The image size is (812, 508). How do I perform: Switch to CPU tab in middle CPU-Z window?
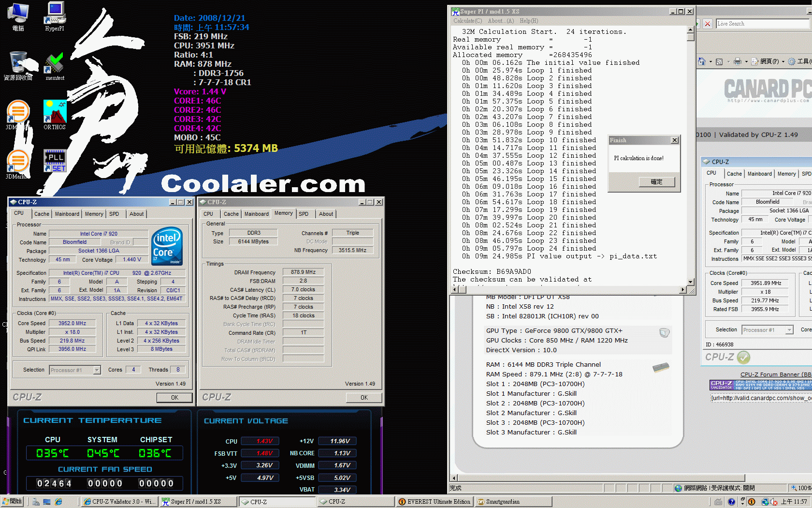tap(208, 214)
